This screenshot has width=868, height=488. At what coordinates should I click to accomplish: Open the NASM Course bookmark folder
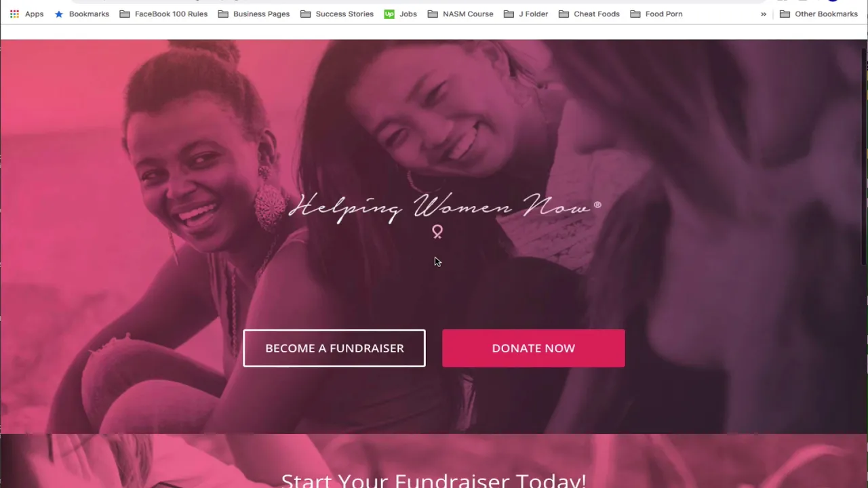click(x=460, y=14)
